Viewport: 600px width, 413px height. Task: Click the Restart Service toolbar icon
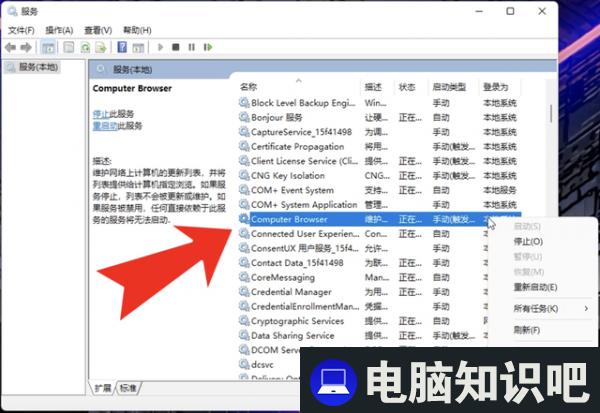[208, 47]
